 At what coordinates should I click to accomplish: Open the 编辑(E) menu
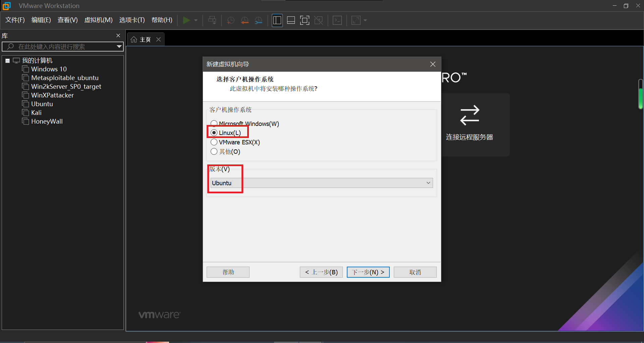click(x=41, y=20)
